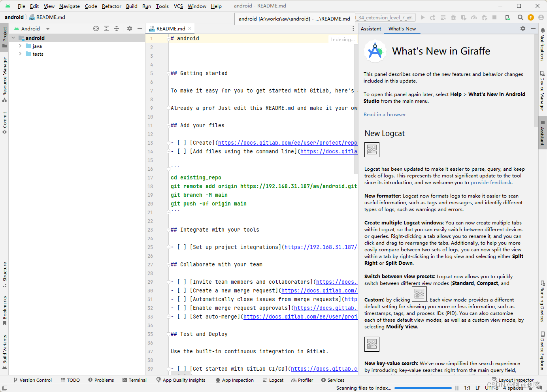Click Apply Changes and Restart Activity icon
Image resolution: width=547 pixels, height=392 pixels.
(433, 17)
